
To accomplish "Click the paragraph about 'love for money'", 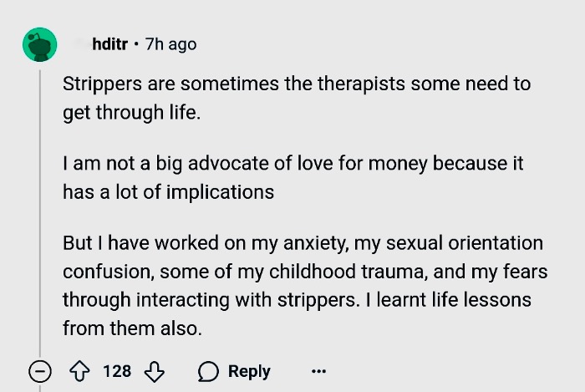I will [x=292, y=177].
